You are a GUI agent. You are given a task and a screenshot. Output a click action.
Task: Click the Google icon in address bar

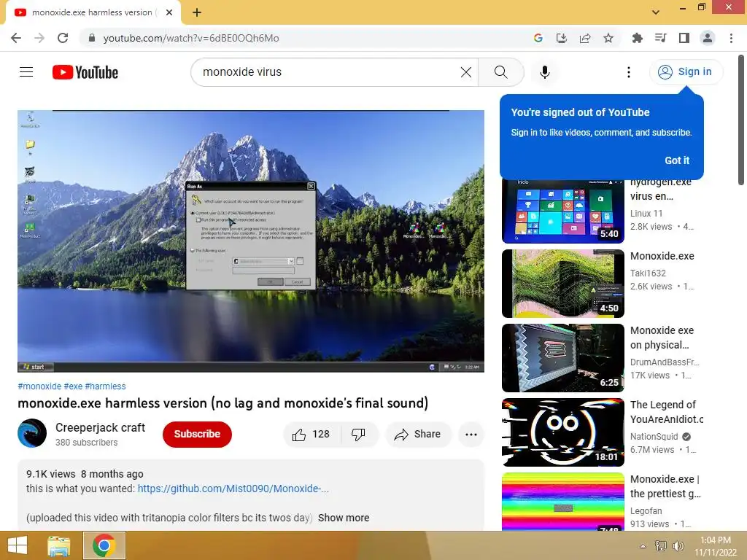click(x=538, y=38)
